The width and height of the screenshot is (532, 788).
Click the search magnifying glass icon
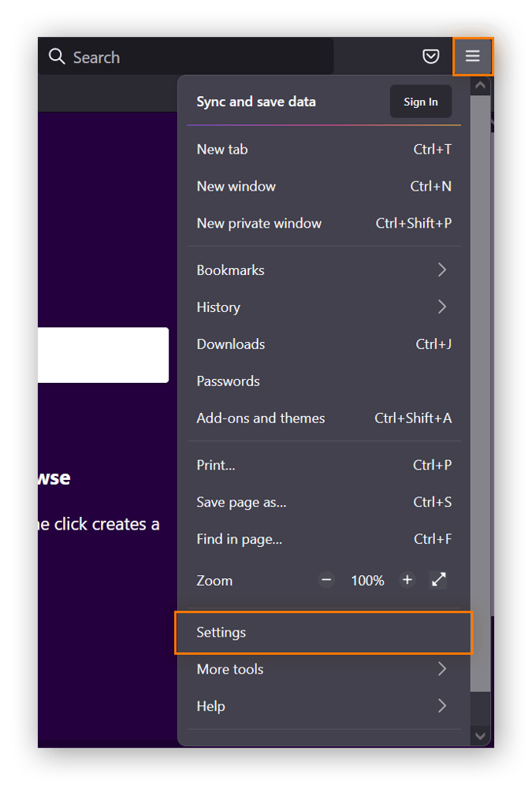tap(57, 56)
